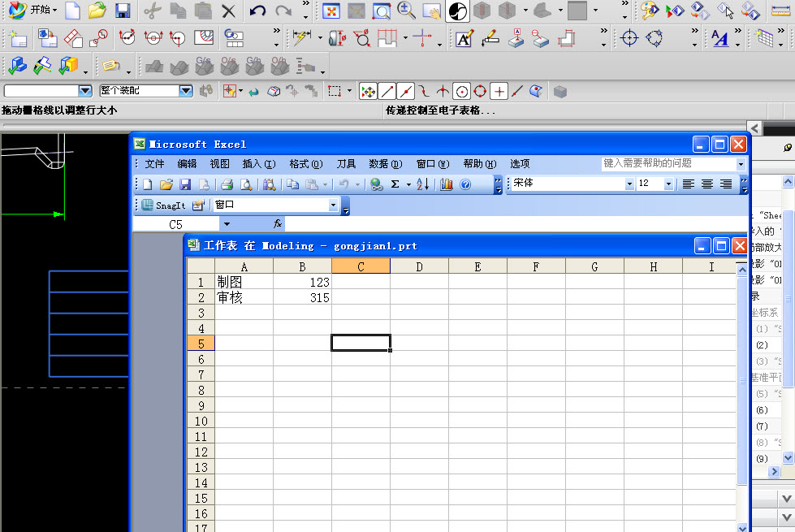Open the 数据(D) menu in Excel
Image resolution: width=795 pixels, height=532 pixels.
[x=386, y=164]
